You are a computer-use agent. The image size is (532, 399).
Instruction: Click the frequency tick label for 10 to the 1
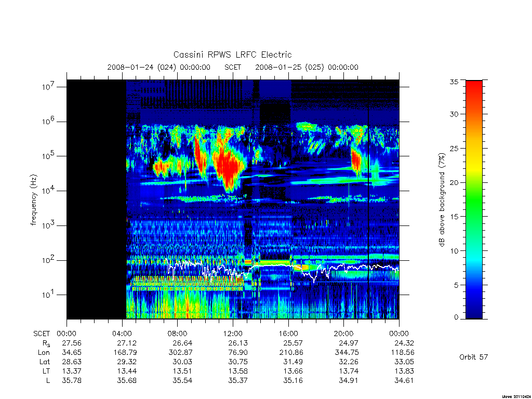point(48,295)
